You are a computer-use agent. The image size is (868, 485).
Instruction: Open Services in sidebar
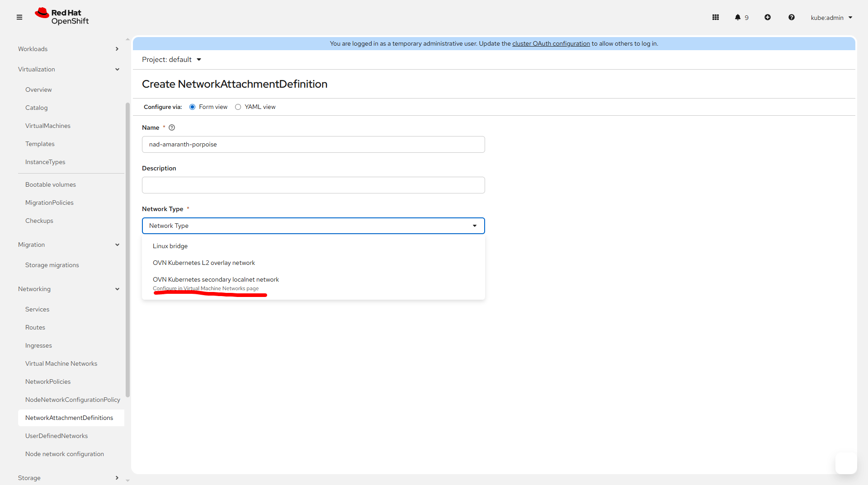pos(37,309)
